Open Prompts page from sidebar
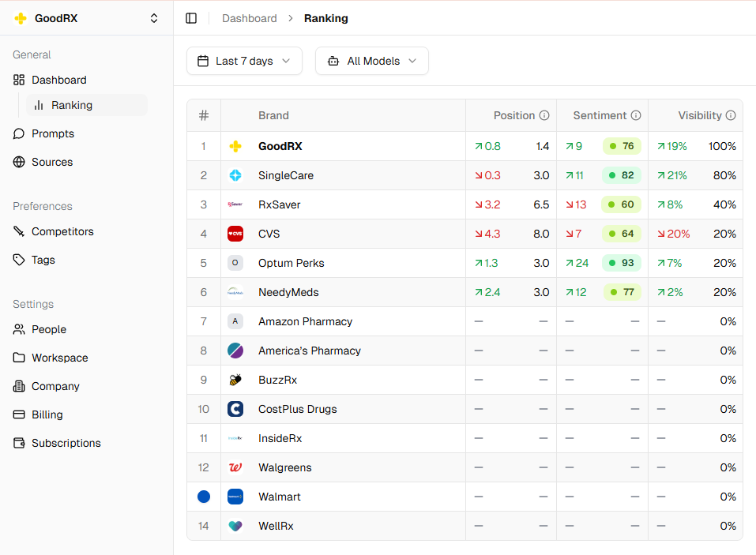This screenshot has height=555, width=756. (x=53, y=133)
